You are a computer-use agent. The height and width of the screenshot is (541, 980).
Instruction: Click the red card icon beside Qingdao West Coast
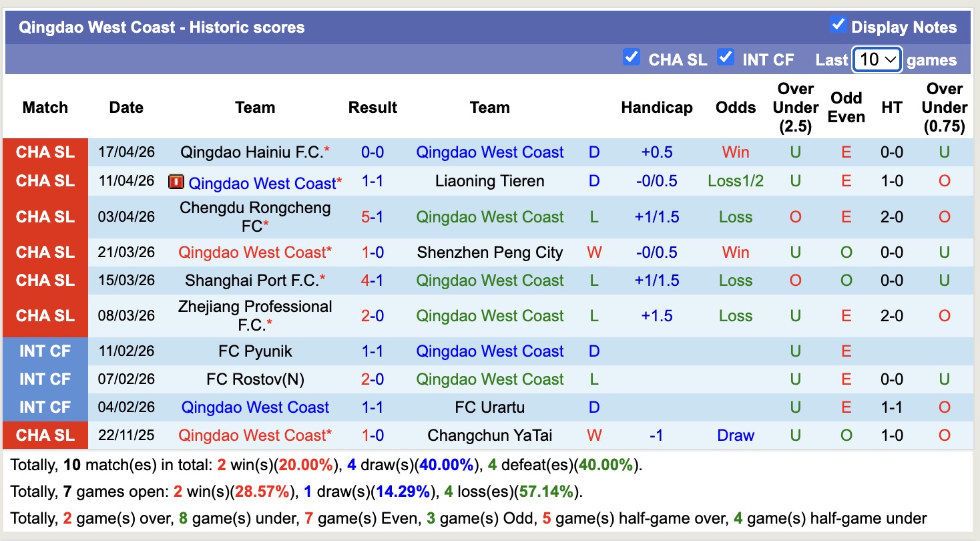(x=176, y=182)
